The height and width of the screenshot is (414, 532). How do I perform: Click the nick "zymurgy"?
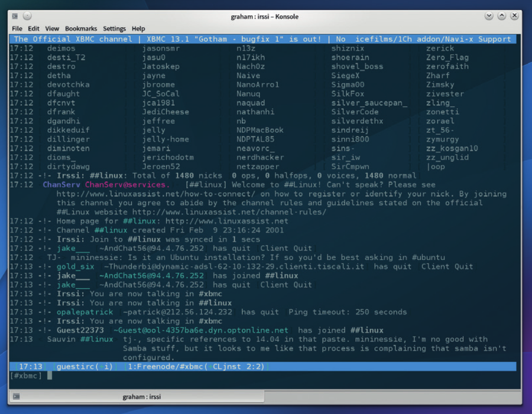tap(443, 139)
